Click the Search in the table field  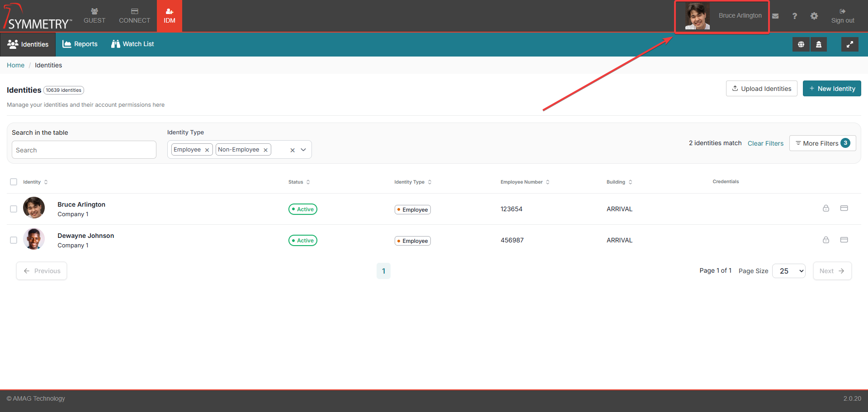(x=84, y=150)
